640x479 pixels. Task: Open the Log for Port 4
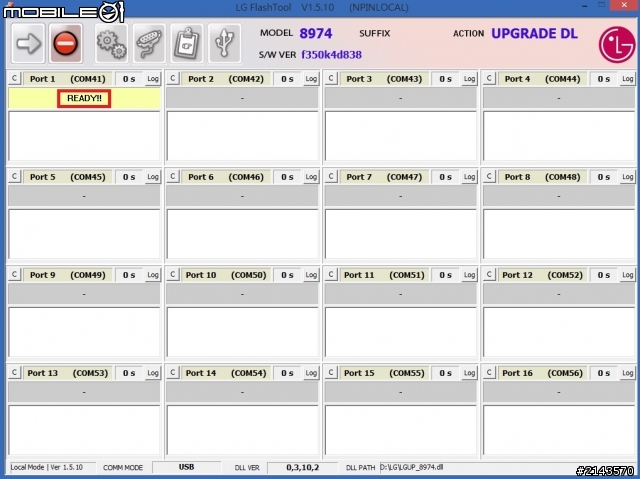point(628,79)
